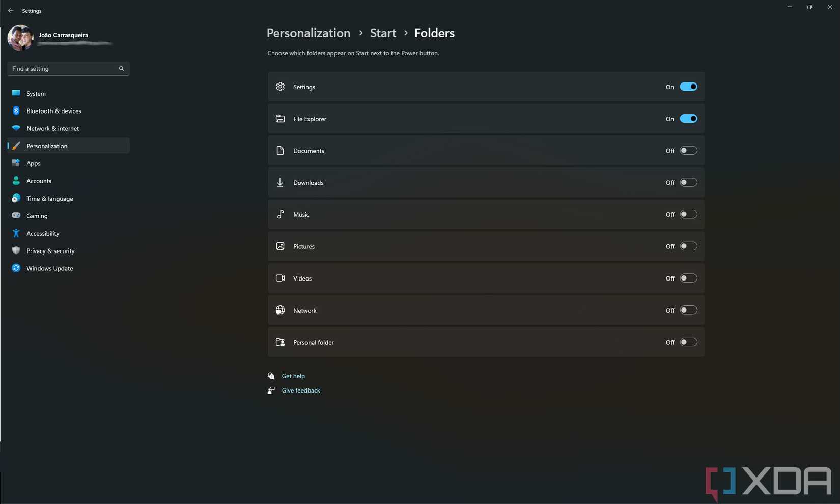Open the Accounts settings category

click(x=39, y=181)
